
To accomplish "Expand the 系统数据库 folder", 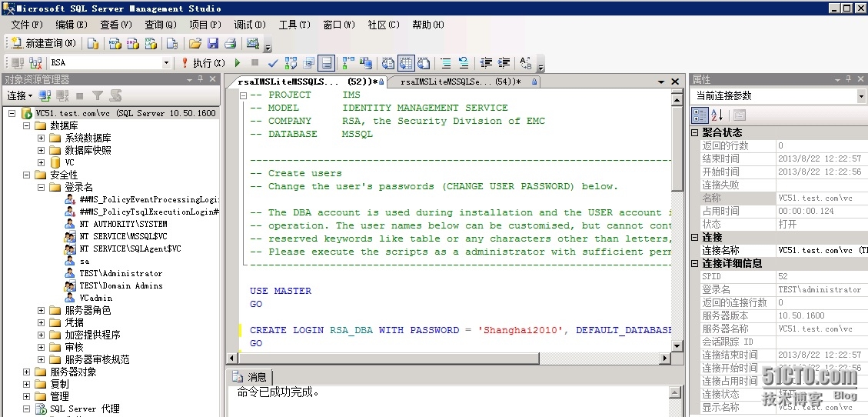I will pyautogui.click(x=41, y=138).
